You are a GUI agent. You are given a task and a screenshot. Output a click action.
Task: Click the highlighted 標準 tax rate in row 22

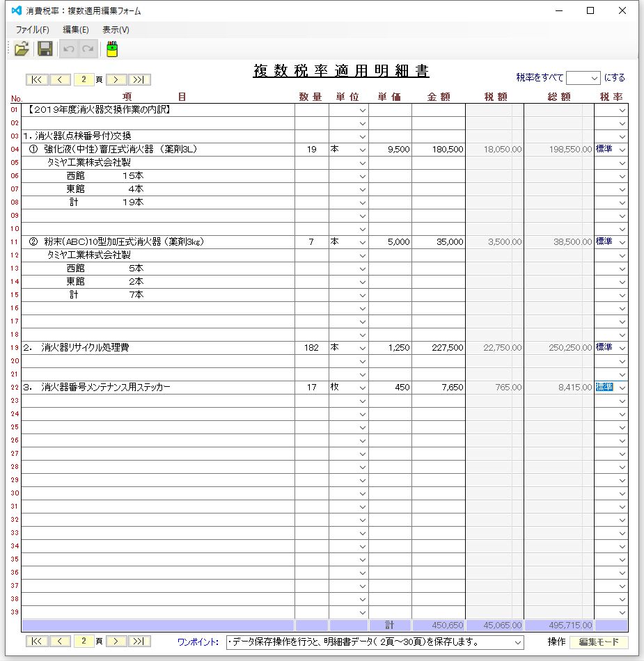point(604,387)
